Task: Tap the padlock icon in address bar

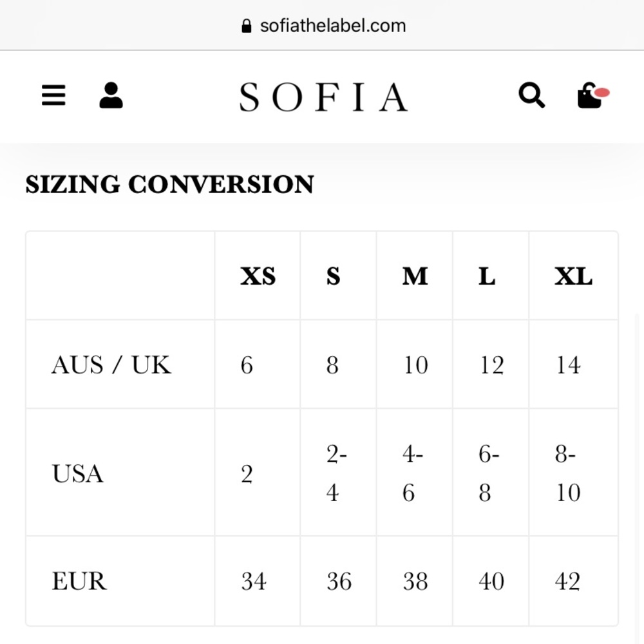Action: [246, 26]
